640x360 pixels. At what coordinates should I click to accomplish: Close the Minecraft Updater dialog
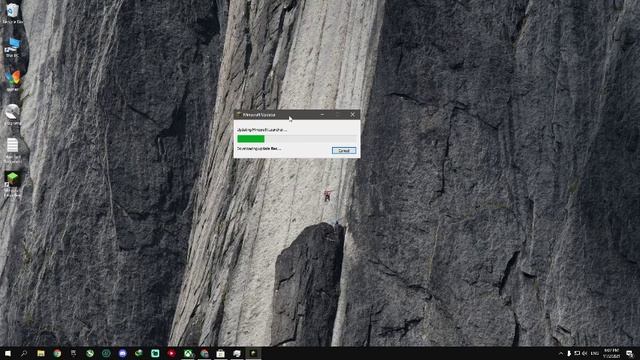[353, 115]
